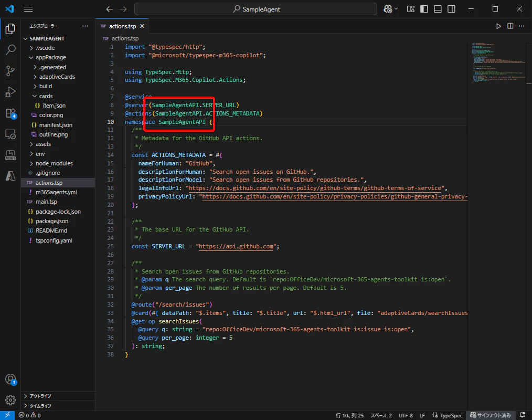
Task: Open remote window indicator in status bar
Action: [x=7, y=415]
